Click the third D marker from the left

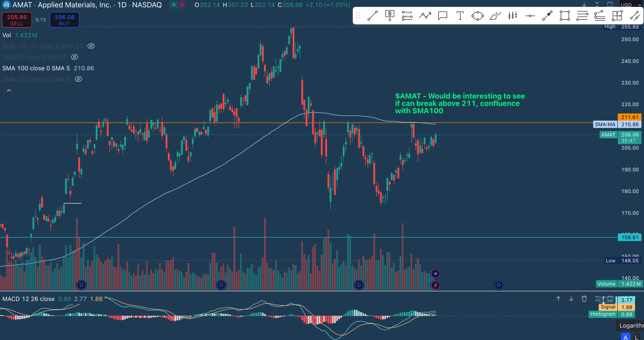[x=359, y=285]
